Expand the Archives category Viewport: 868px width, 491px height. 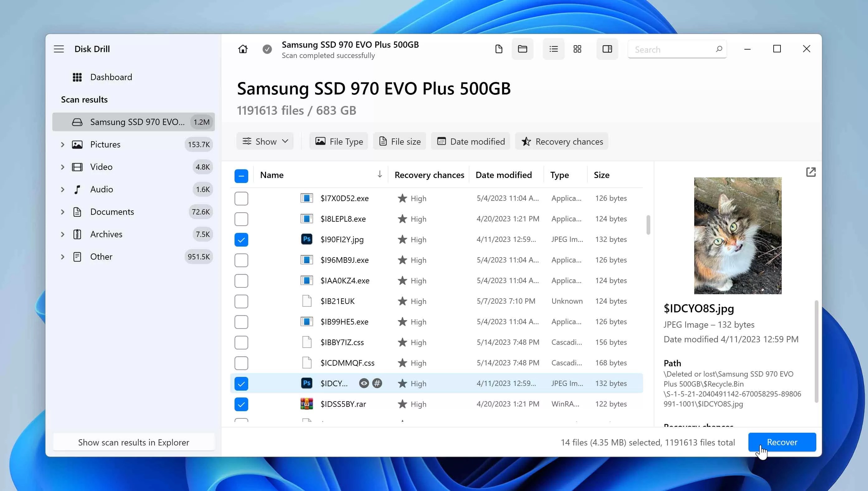[x=63, y=234]
